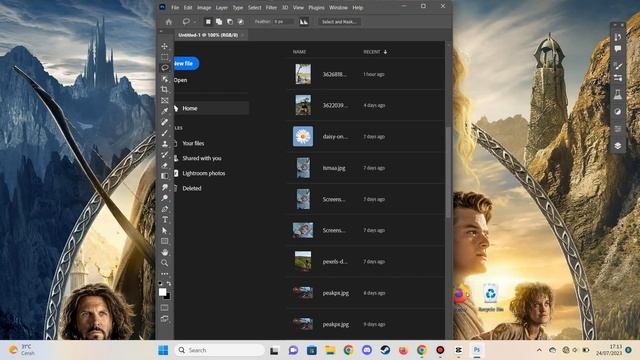Choose Add to selection mode
This screenshot has width=640, height=360.
point(219,22)
